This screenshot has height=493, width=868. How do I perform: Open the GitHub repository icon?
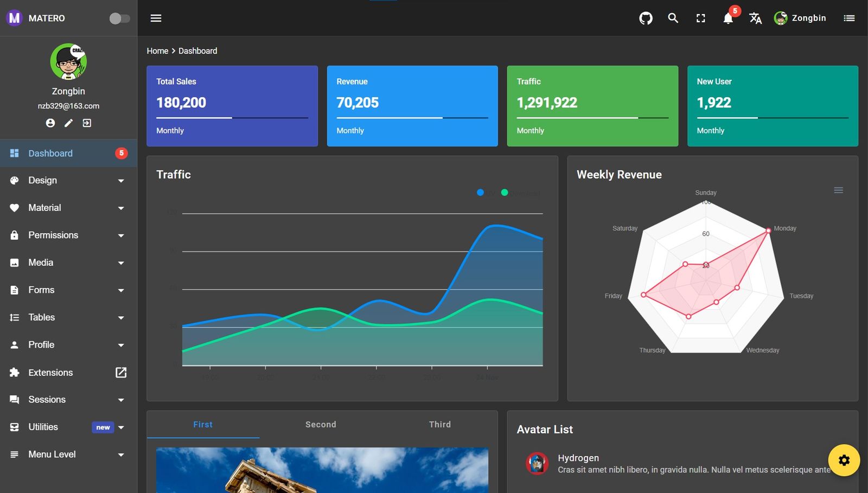(x=646, y=18)
